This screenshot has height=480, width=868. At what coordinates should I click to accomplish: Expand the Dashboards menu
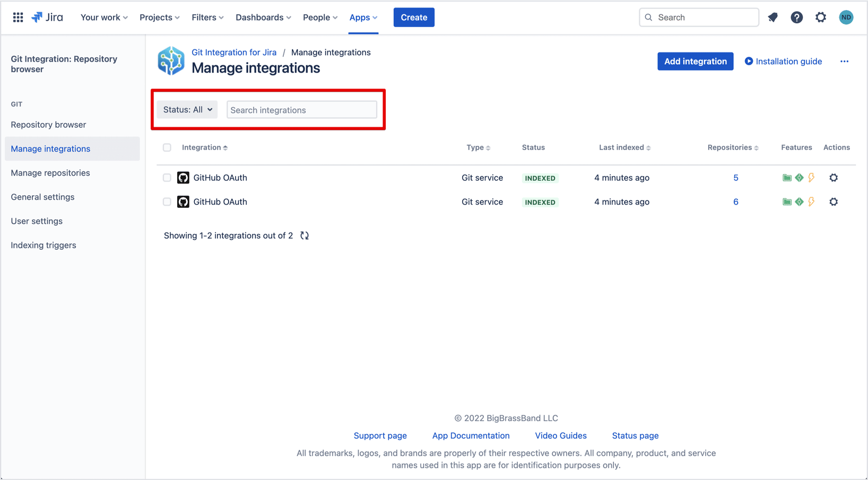(x=263, y=18)
